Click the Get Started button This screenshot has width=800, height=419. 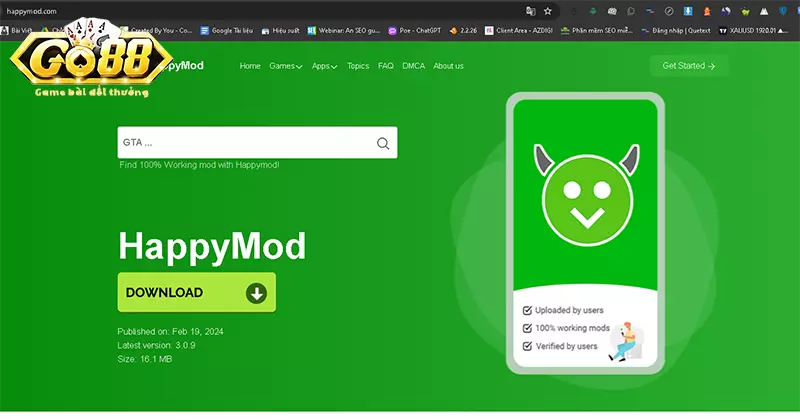point(688,66)
